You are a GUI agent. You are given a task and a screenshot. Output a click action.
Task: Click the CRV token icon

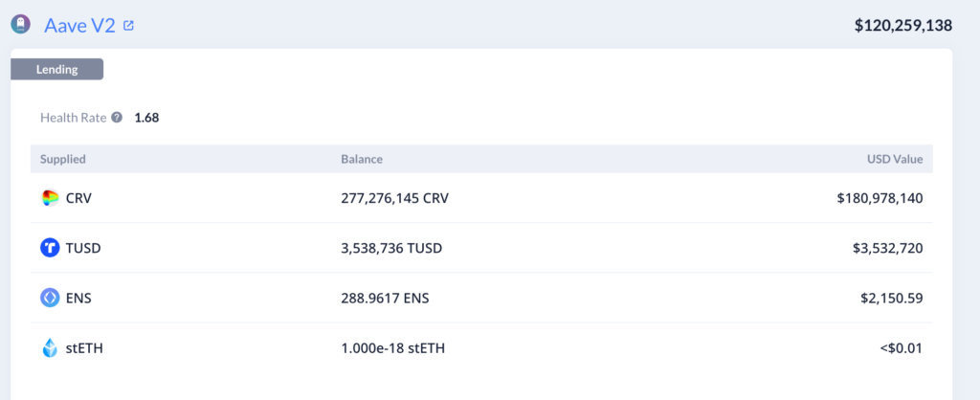[51, 198]
